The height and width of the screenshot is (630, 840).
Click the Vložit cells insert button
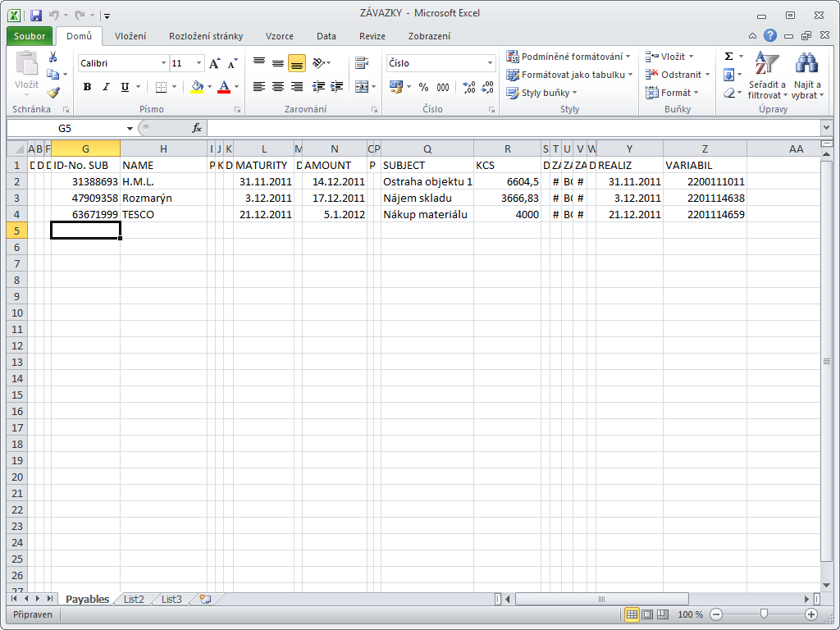(x=669, y=57)
